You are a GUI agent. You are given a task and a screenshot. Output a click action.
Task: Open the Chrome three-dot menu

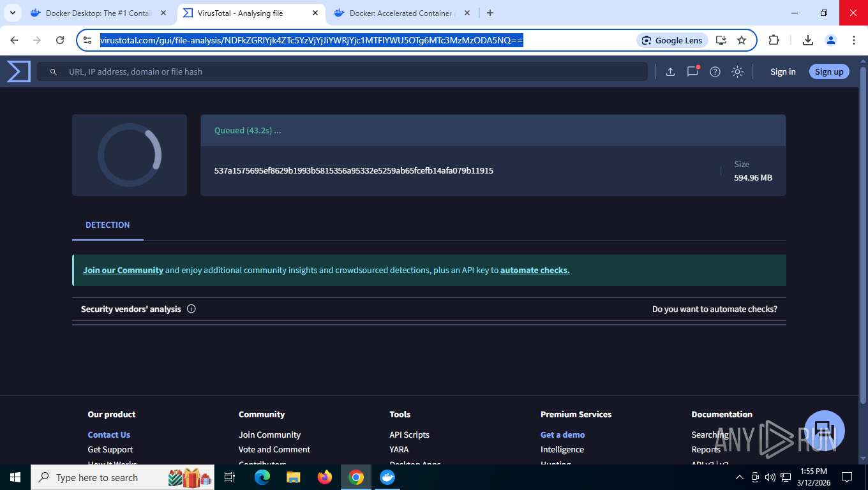click(854, 40)
